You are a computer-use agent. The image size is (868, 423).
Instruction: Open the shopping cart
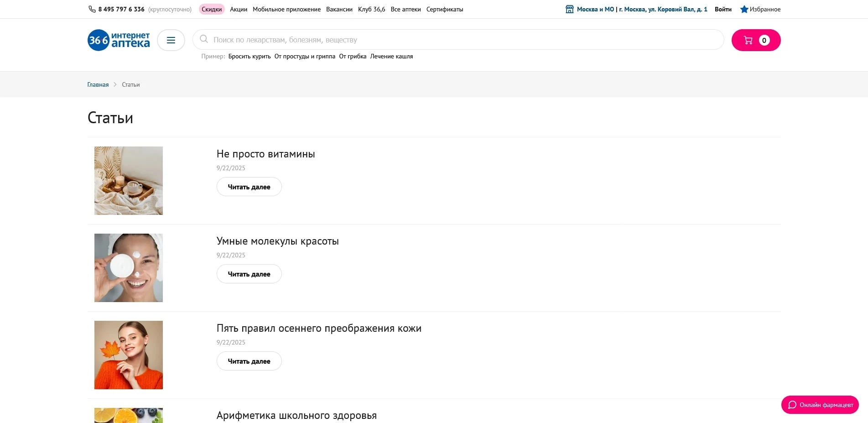click(x=755, y=40)
